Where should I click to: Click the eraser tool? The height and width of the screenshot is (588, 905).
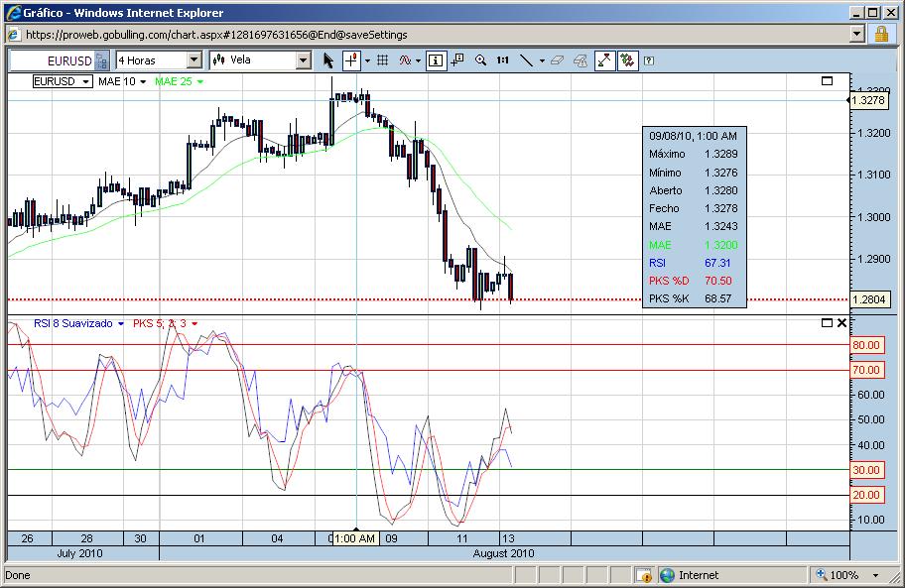tap(557, 59)
